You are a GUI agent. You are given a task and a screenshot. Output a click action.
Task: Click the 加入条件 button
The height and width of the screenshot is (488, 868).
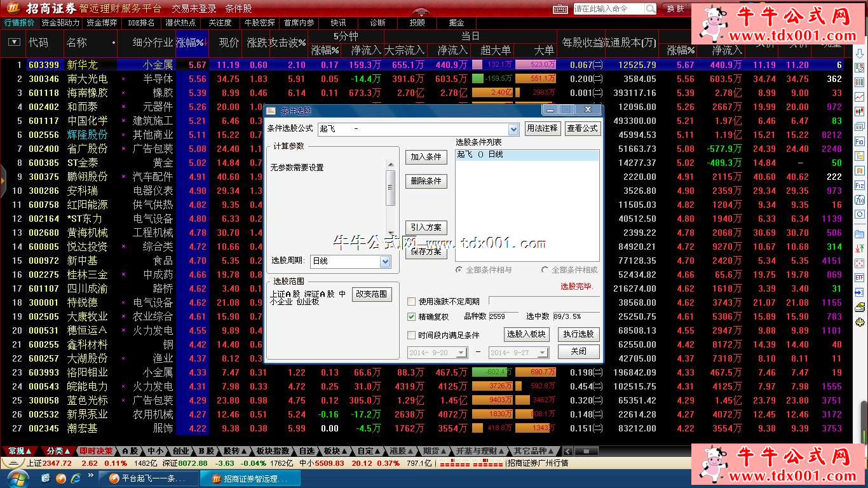426,157
